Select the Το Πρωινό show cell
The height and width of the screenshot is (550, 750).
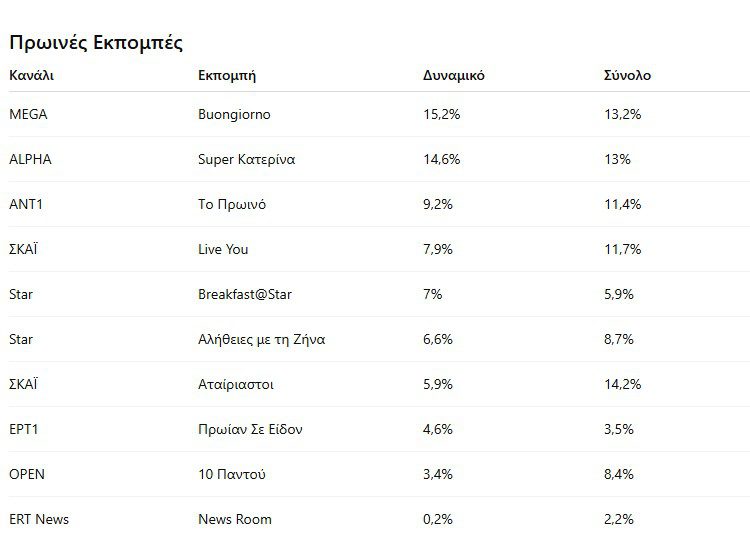pyautogui.click(x=232, y=204)
